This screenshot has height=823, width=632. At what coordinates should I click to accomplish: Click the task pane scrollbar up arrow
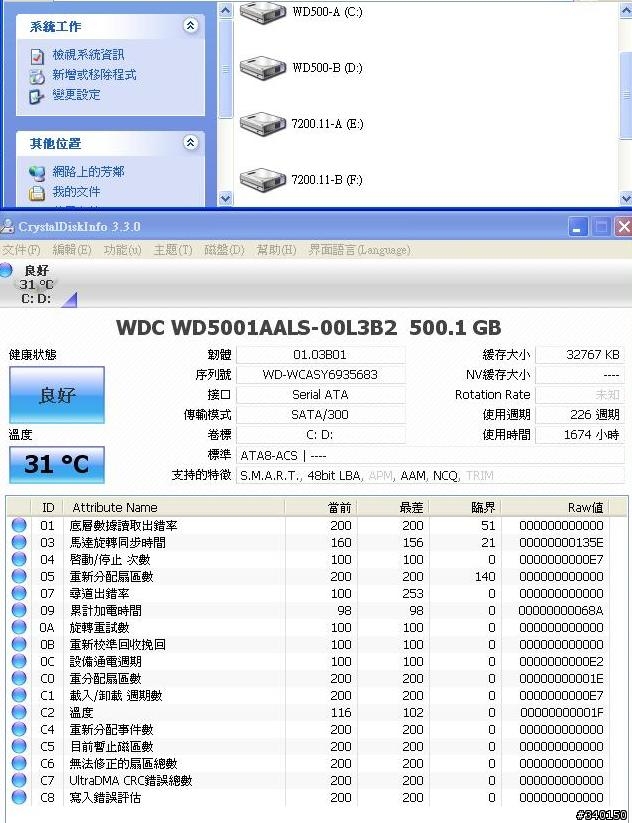tap(225, 10)
